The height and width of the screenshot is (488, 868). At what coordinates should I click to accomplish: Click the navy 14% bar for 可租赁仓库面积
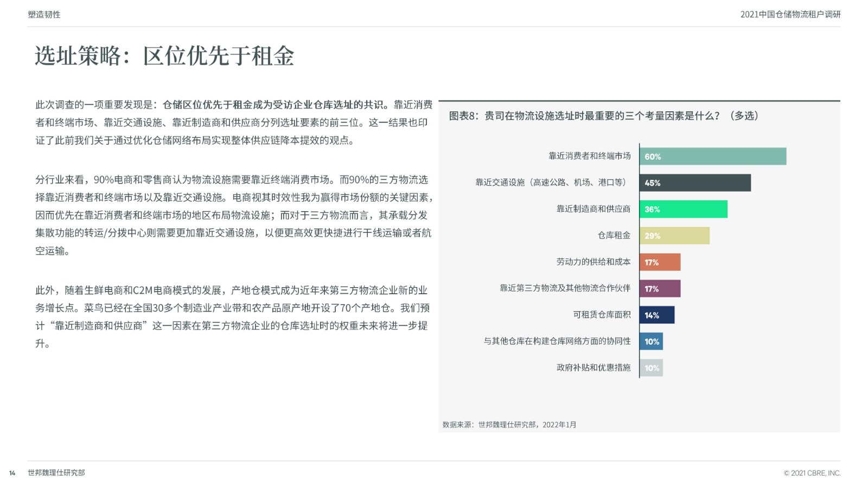coord(657,315)
